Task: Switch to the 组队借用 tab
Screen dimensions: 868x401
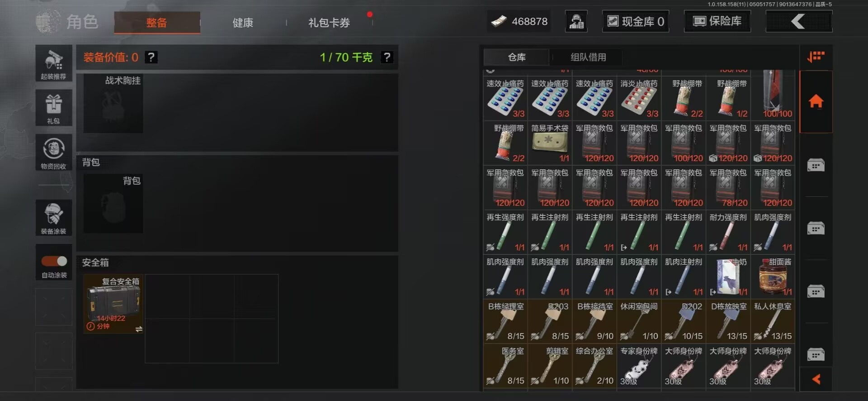Action: 588,57
